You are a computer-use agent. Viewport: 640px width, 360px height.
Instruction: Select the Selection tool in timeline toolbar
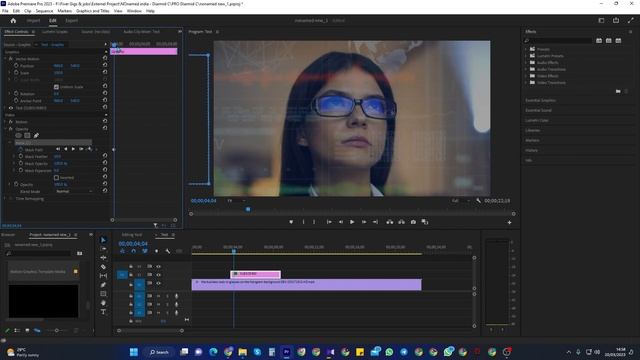tap(103, 240)
